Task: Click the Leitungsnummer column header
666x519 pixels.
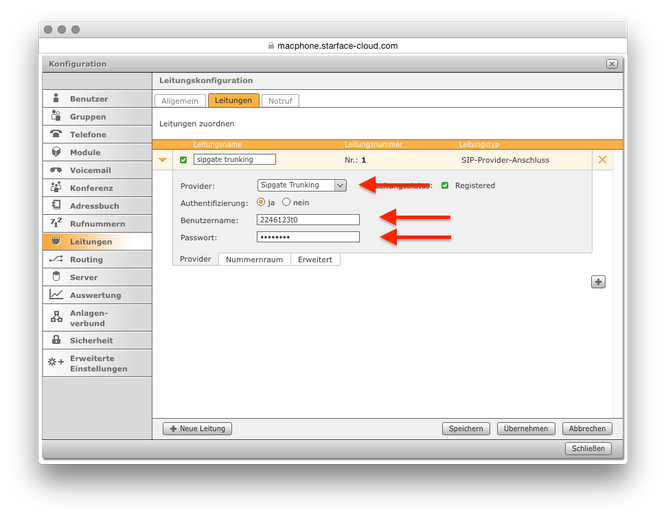Action: click(x=373, y=144)
